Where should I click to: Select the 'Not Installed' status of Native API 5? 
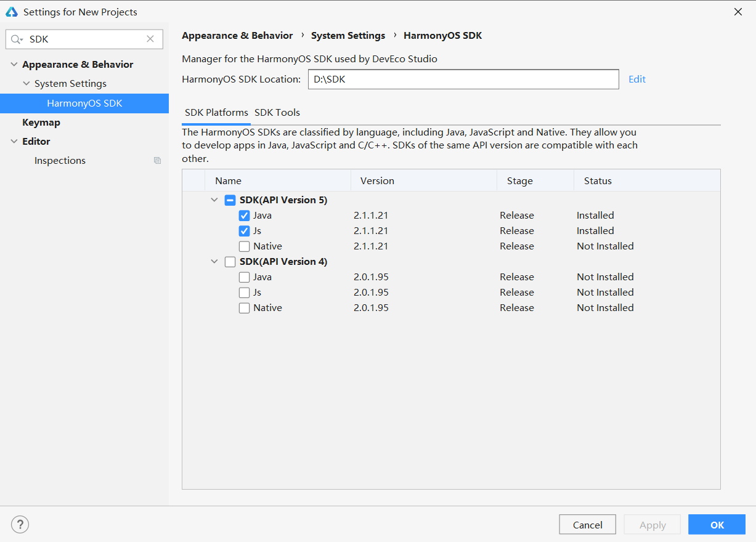pos(605,246)
